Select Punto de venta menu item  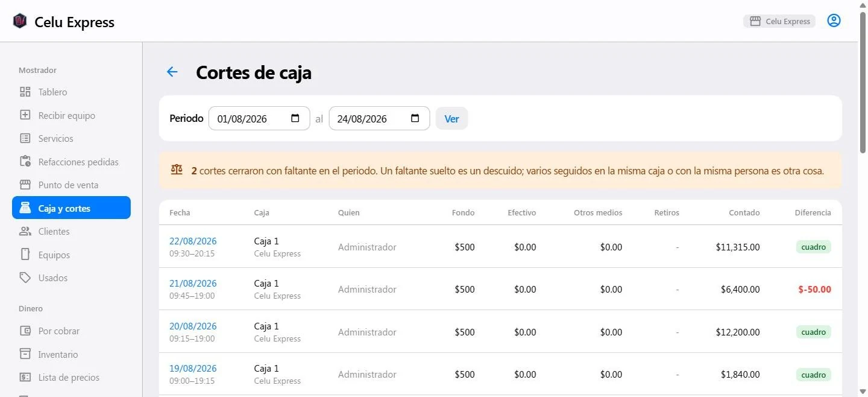click(x=71, y=185)
